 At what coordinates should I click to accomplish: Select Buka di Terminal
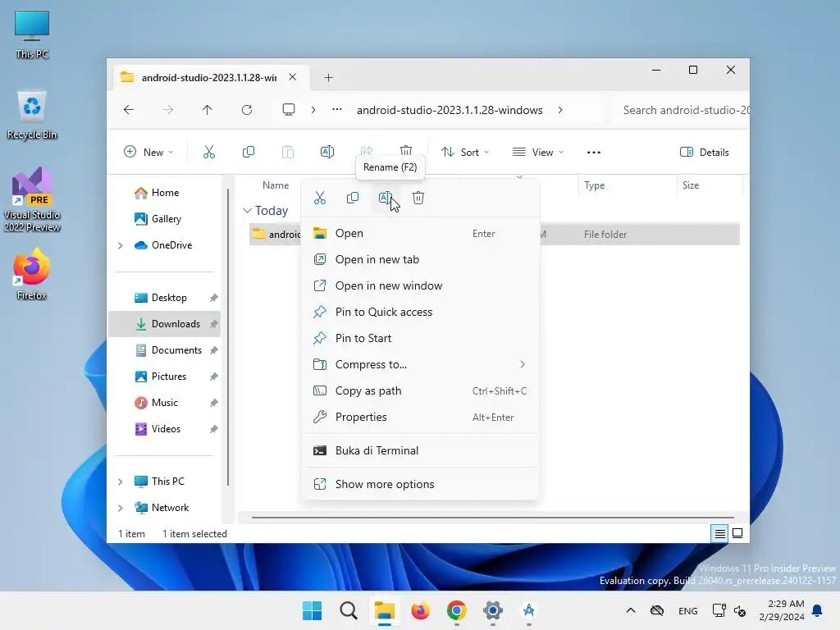point(420,450)
